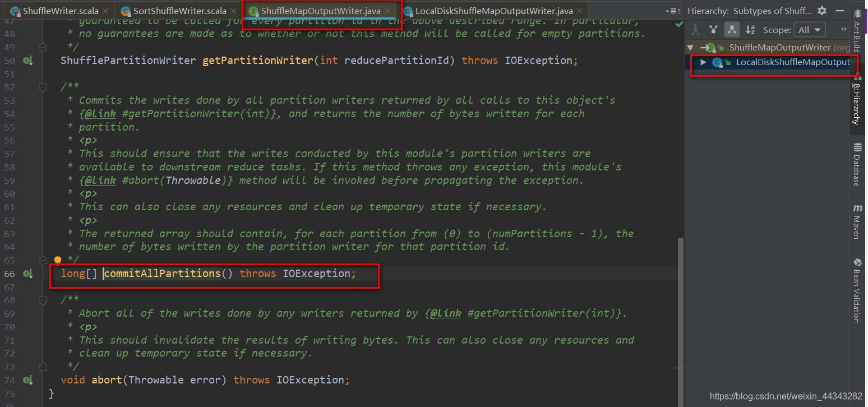Click implemented-method gutter icon for abort
The width and height of the screenshot is (868, 407).
click(27, 380)
